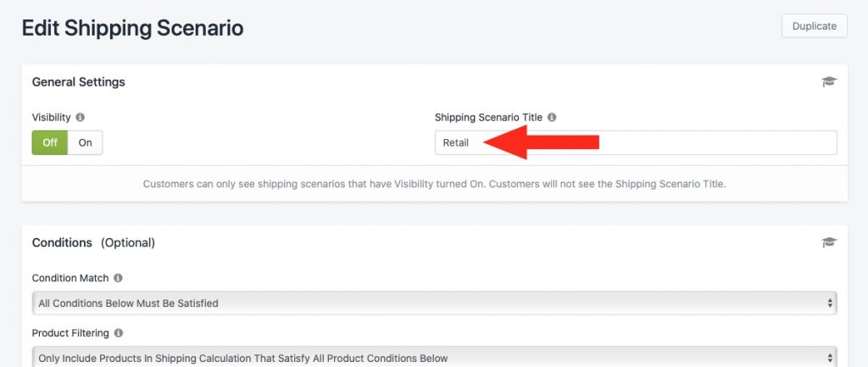The height and width of the screenshot is (367, 868).
Task: Click the Conditions section heading
Action: (62, 242)
